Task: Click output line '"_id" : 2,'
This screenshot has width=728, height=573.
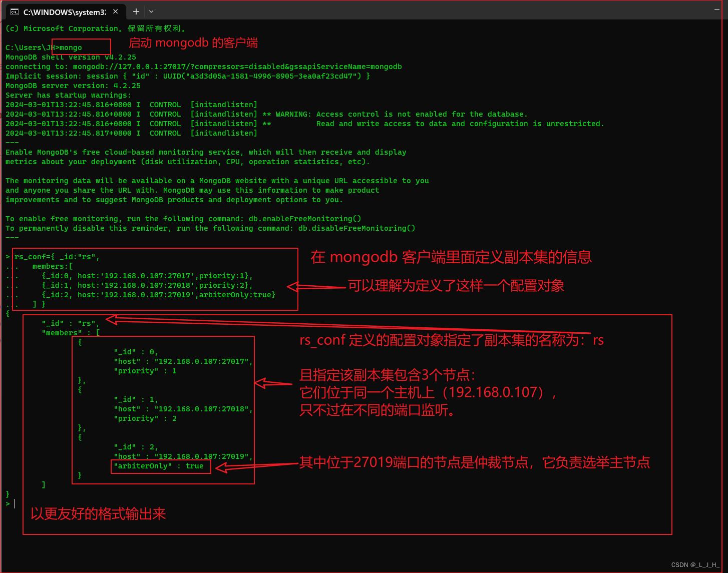Action: 136,447
